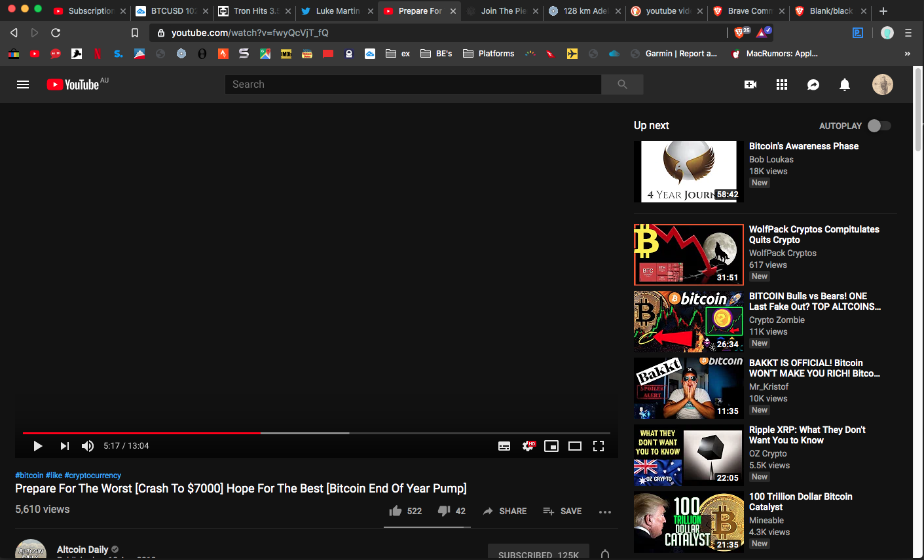Toggle subtitles closed captions
The height and width of the screenshot is (560, 924).
(x=504, y=446)
